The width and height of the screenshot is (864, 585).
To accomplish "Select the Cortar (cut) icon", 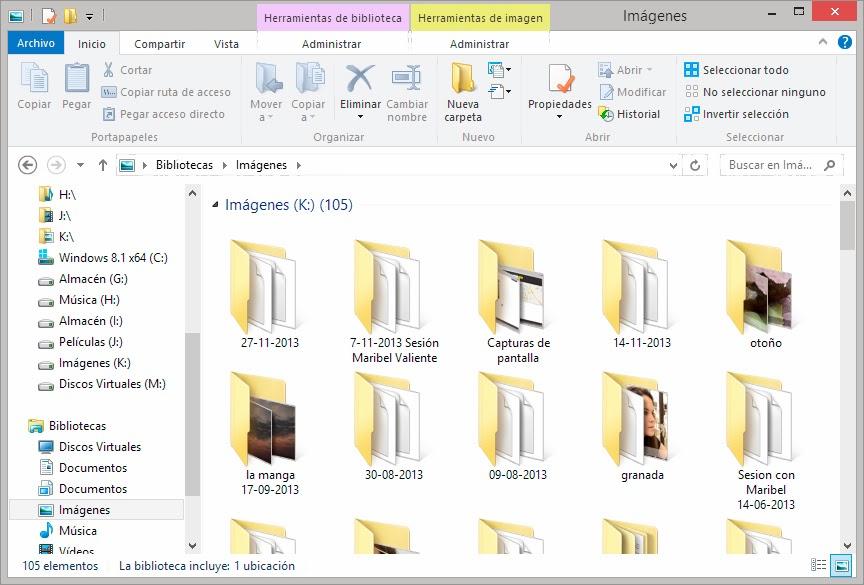I will click(x=107, y=69).
